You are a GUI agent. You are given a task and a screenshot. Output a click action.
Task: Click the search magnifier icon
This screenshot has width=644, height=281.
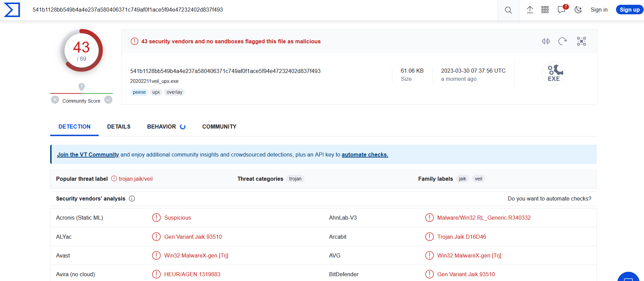tap(508, 10)
